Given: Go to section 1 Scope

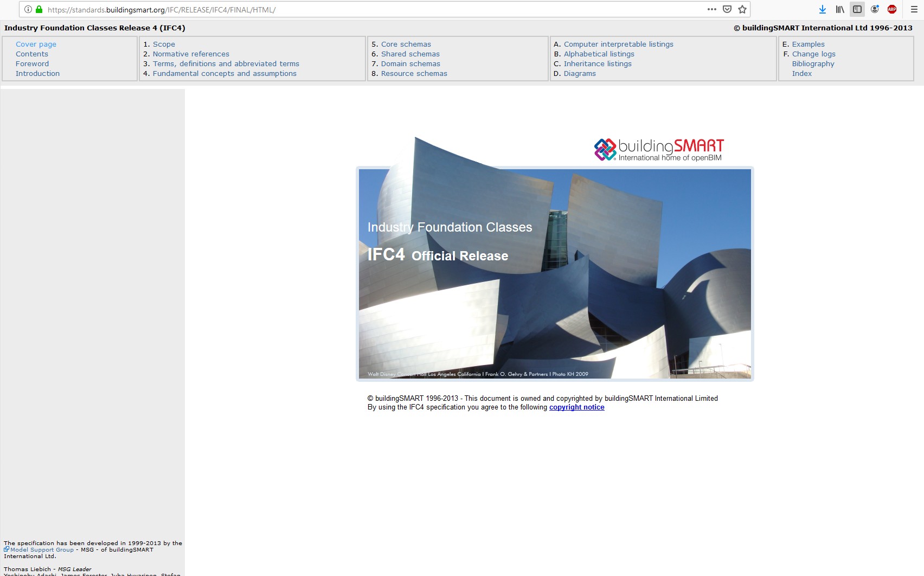Looking at the screenshot, I should [x=164, y=44].
